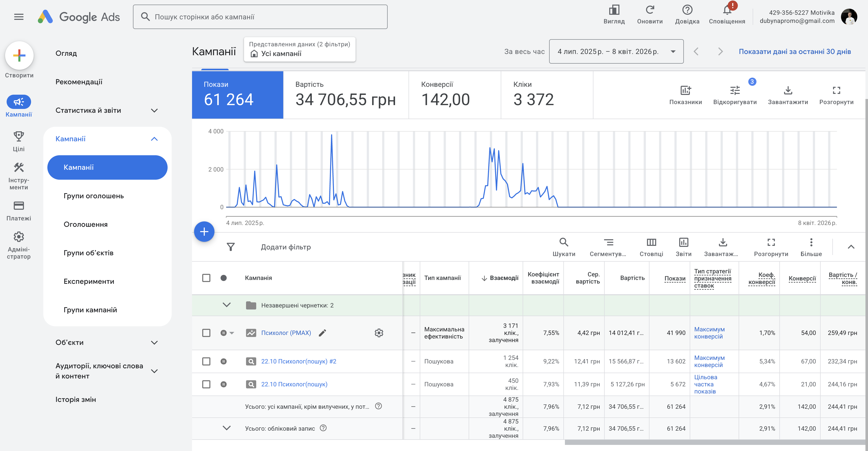
Task: Open the Психолог (PMAX) status dropdown
Action: click(x=232, y=333)
